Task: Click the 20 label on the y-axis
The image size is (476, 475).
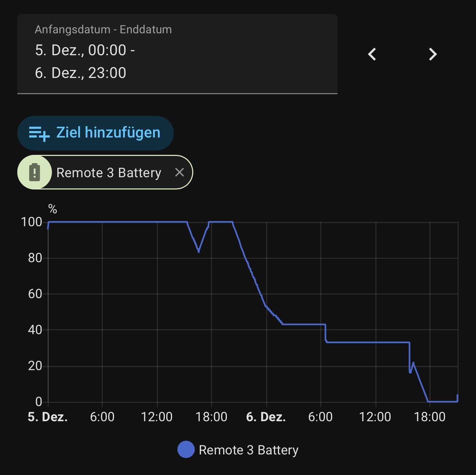Action: click(x=35, y=366)
